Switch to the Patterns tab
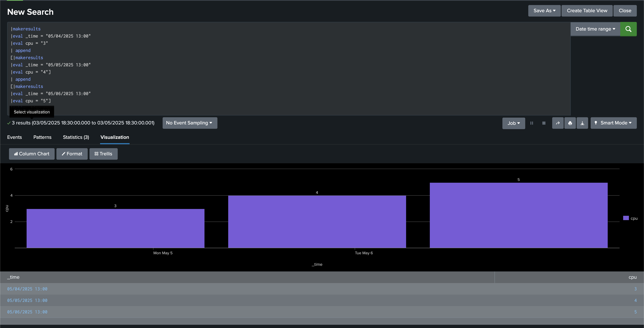Screen dimensions: 644x328 (x=42, y=137)
